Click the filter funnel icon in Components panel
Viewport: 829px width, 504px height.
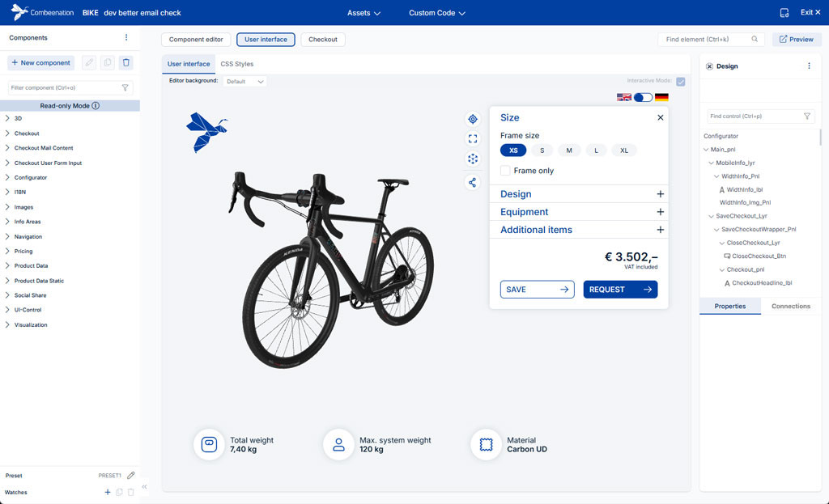click(125, 87)
